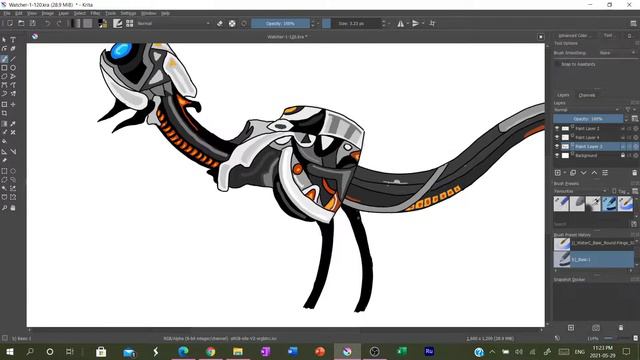Select the Ellipse shape tool

click(13, 68)
